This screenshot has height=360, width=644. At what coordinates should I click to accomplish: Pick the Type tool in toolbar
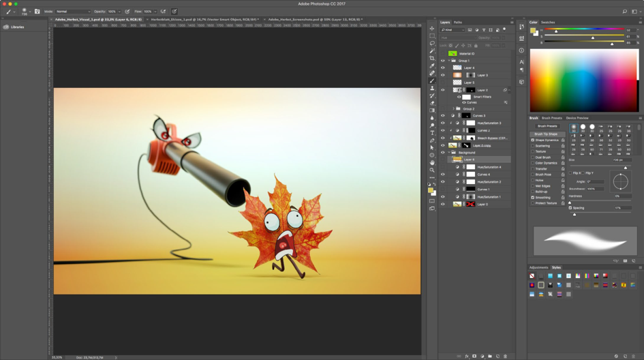pos(432,133)
